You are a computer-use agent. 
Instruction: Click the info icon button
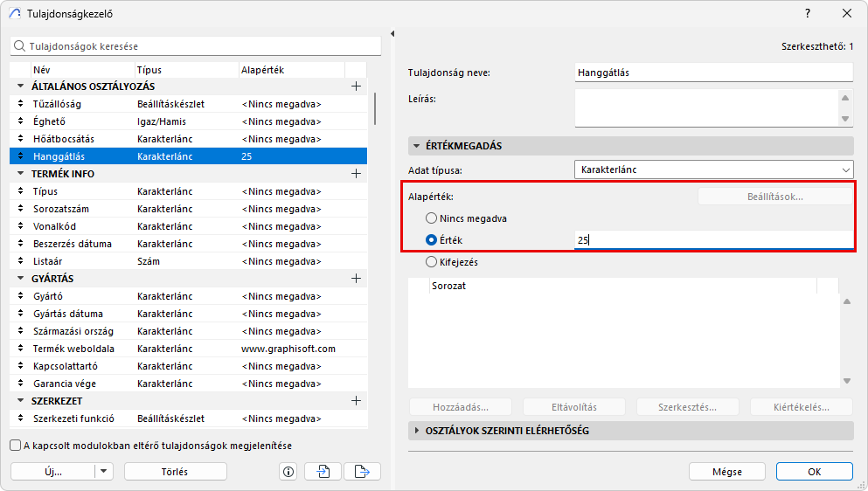tap(288, 472)
